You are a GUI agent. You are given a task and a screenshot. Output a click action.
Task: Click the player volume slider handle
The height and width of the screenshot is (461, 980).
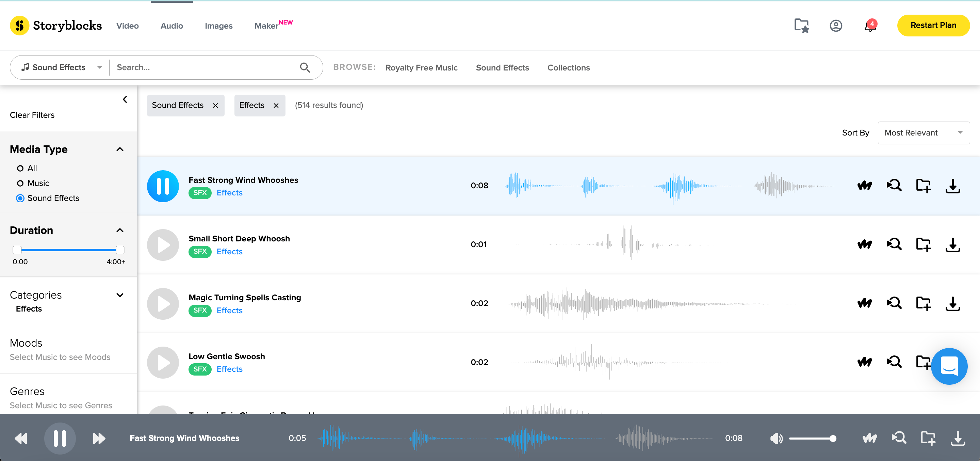tap(833, 439)
